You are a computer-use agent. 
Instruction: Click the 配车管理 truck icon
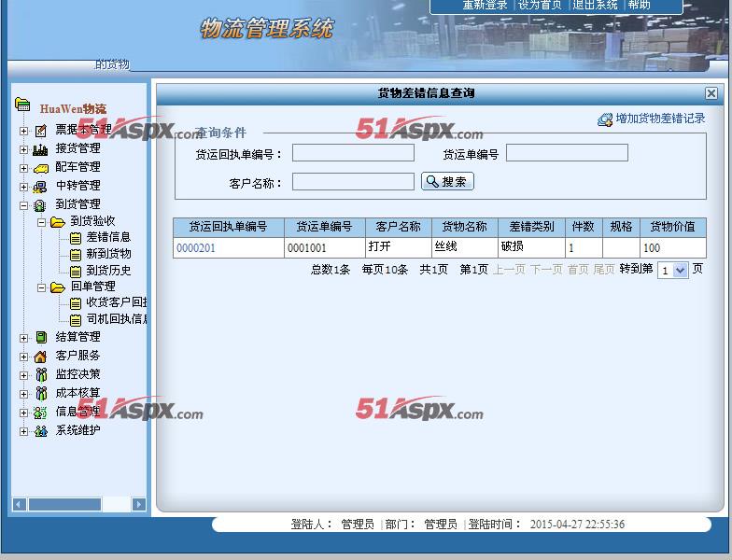(41, 168)
